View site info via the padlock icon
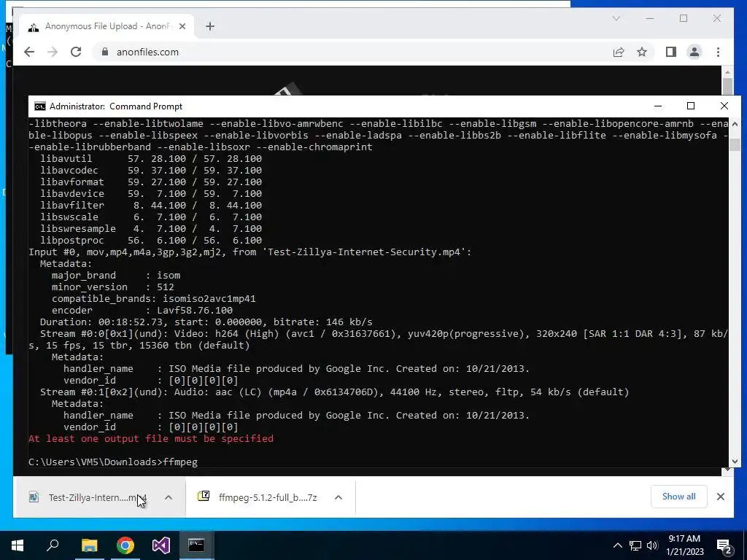747x560 pixels. 105,52
